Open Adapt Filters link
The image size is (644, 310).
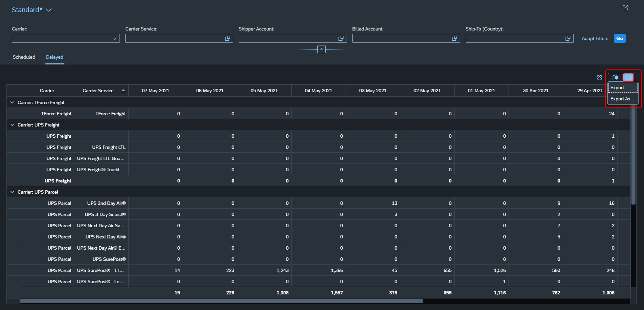[x=595, y=38]
